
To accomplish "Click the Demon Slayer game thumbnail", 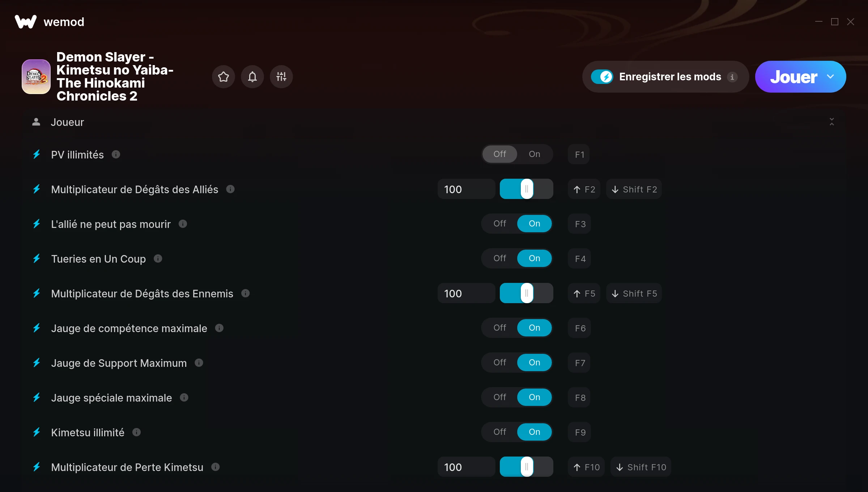I will 36,77.
